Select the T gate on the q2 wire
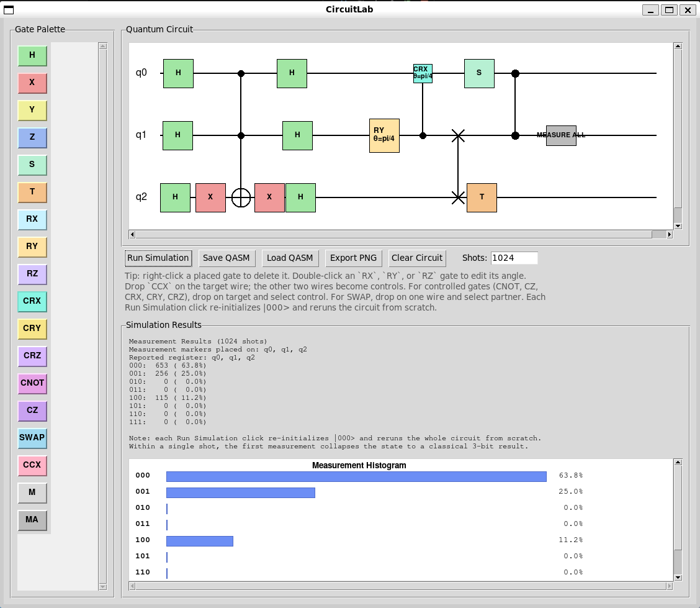Screen dimensions: 700x608 click(x=482, y=197)
